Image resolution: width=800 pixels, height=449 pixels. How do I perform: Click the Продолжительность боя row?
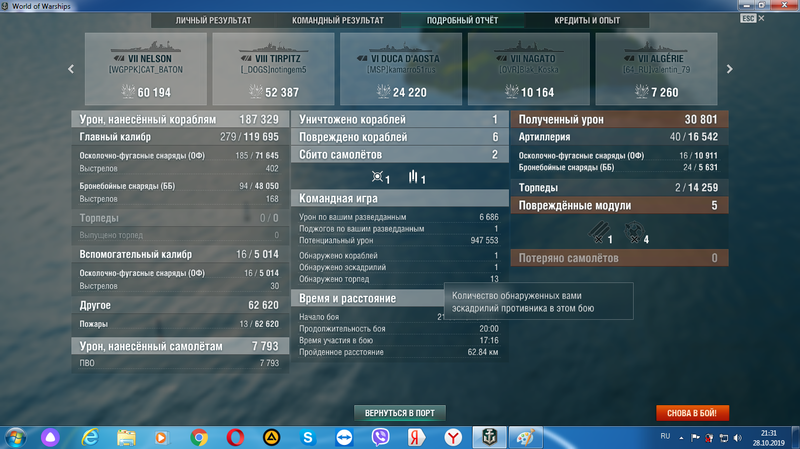point(399,329)
